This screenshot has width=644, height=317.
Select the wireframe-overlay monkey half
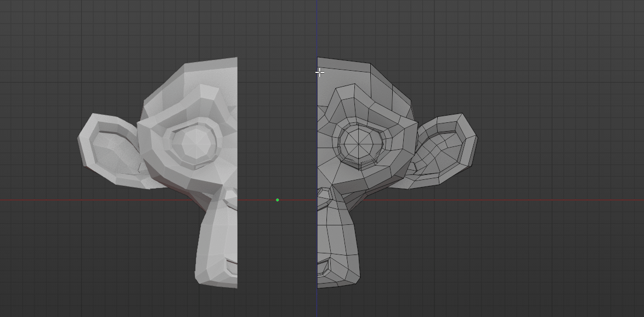(397, 172)
